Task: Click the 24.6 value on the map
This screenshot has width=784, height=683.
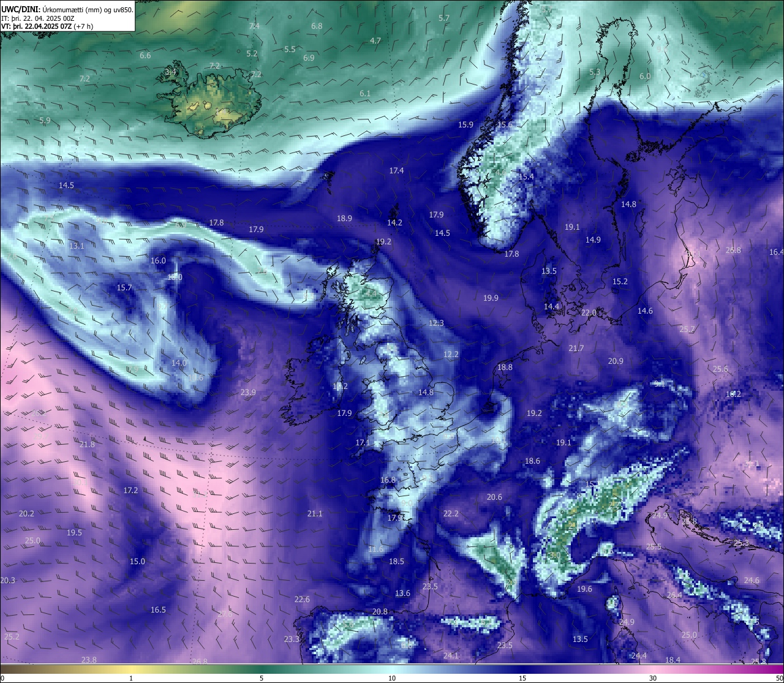Action: [752, 581]
